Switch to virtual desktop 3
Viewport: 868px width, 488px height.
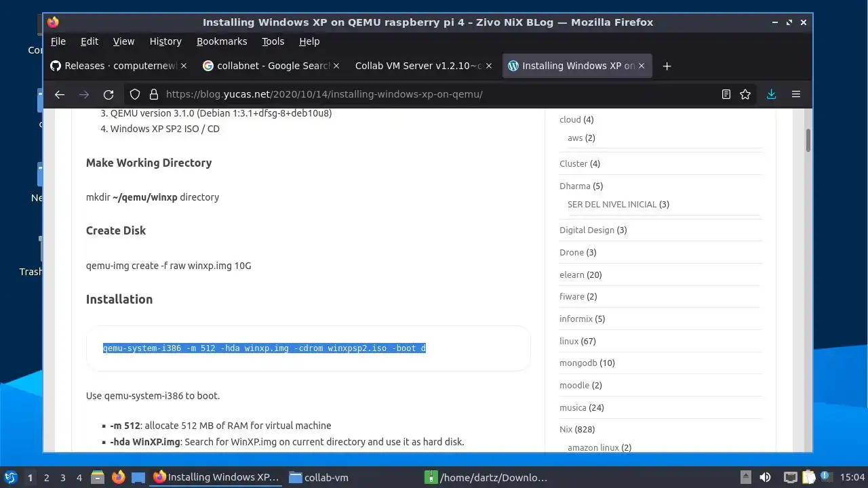pos(62,477)
